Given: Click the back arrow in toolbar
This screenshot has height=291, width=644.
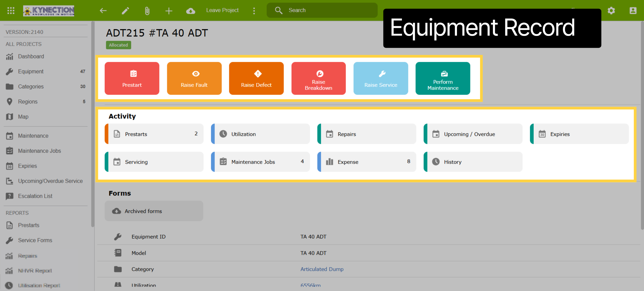Looking at the screenshot, I should 103,11.
